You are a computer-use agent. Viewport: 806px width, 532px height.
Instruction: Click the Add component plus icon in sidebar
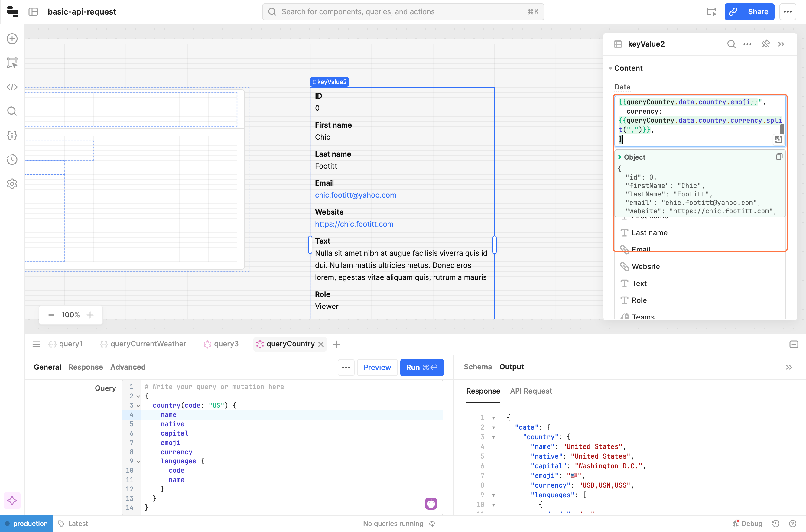pyautogui.click(x=12, y=39)
